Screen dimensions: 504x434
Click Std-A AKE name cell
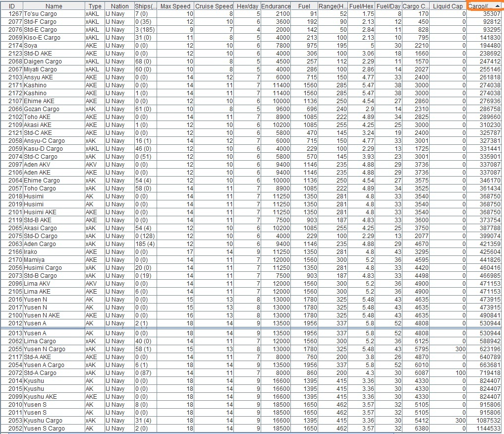pos(54,357)
